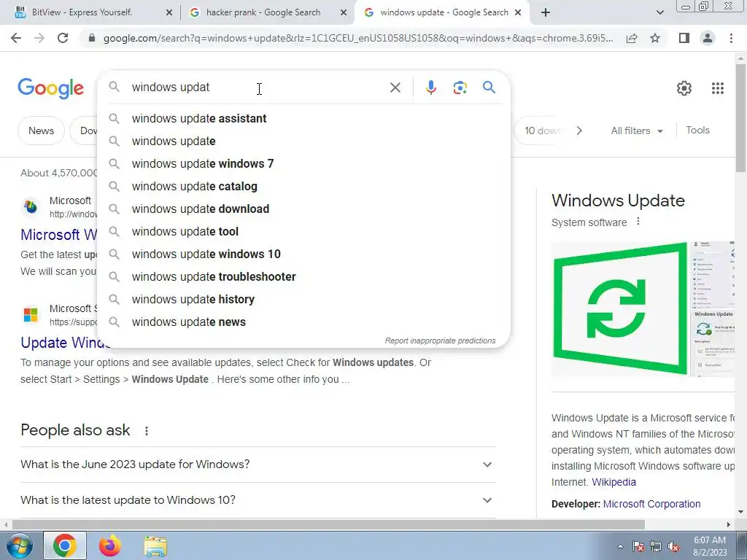
Task: Expand latest update to Windows 10 question
Action: pyautogui.click(x=258, y=500)
